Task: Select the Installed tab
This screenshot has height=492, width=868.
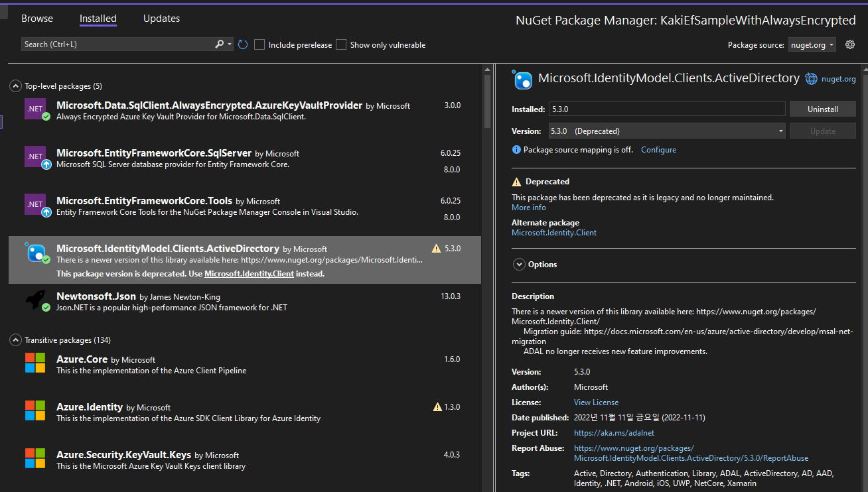Action: pos(98,19)
